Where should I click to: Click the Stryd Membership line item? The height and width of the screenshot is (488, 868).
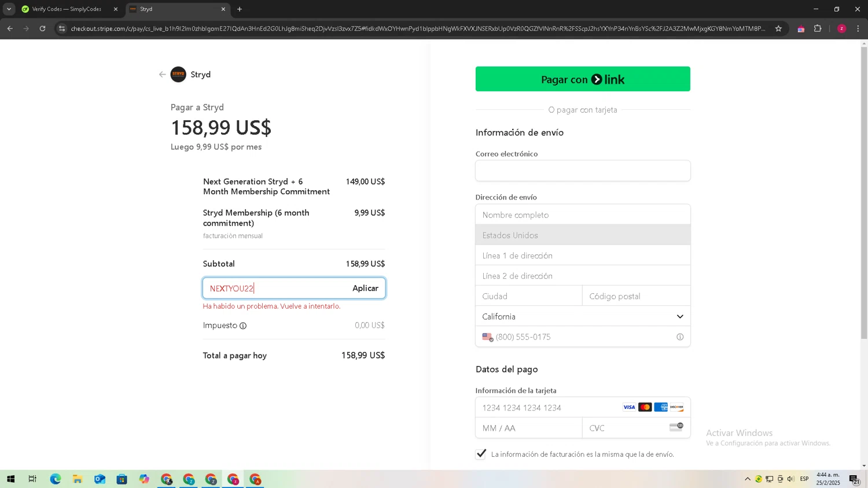point(256,218)
